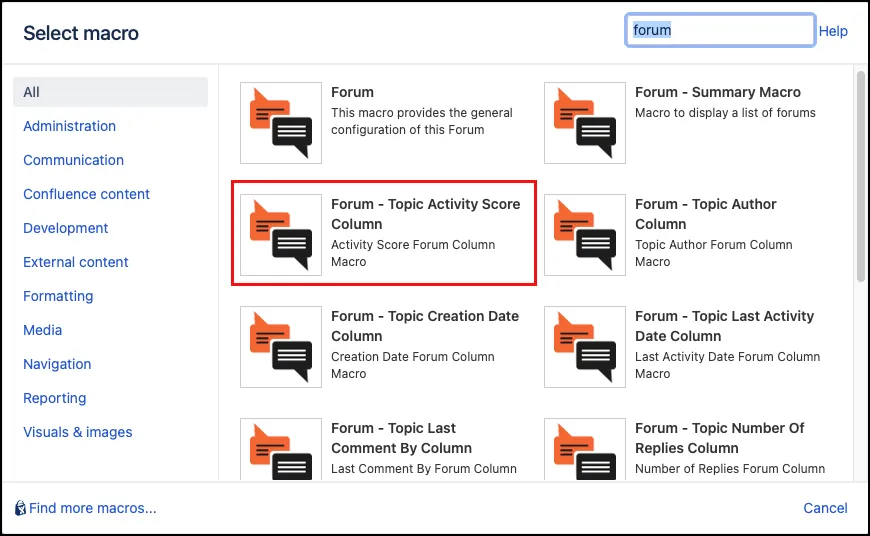Go to the Reporting category
Image resolution: width=870 pixels, height=536 pixels.
tap(54, 398)
